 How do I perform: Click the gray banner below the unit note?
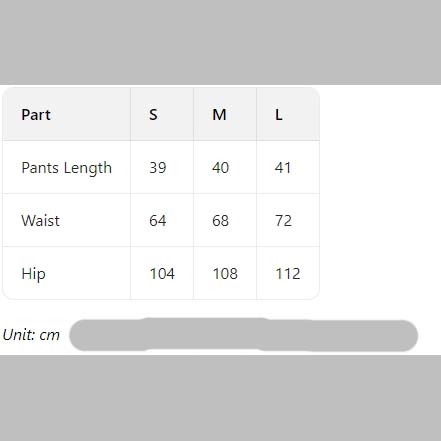point(220,398)
